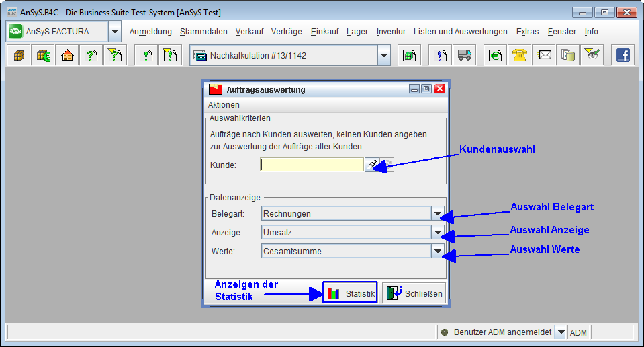Expand the Anzeige dropdown showing Umsatz
This screenshot has height=347, width=644.
[x=438, y=233]
